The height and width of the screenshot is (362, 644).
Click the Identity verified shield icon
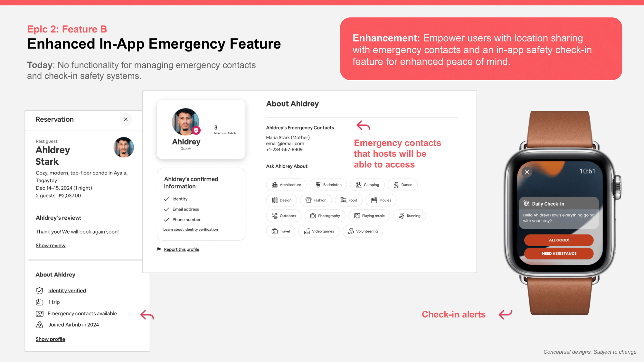40,291
